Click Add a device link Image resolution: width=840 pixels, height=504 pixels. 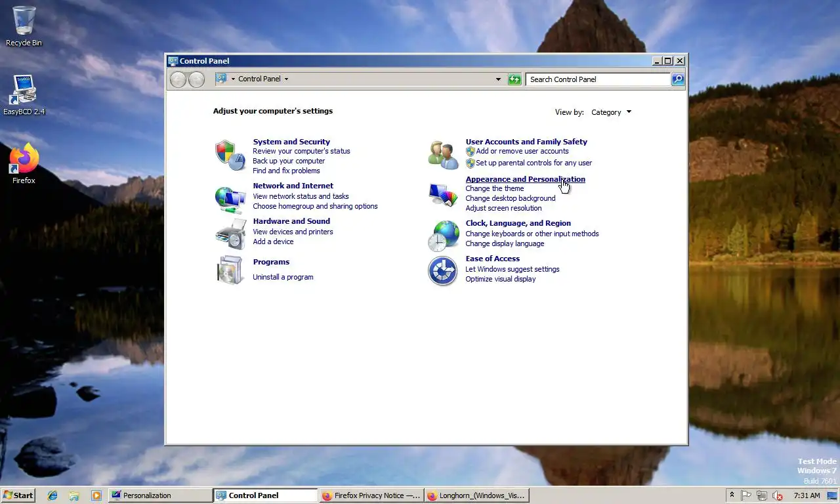[x=273, y=241]
